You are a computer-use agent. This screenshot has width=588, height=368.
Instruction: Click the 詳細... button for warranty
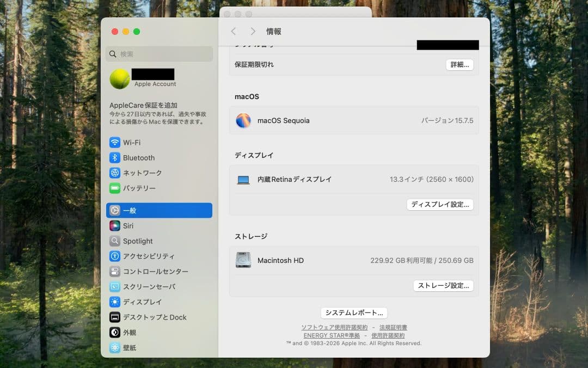click(x=460, y=65)
